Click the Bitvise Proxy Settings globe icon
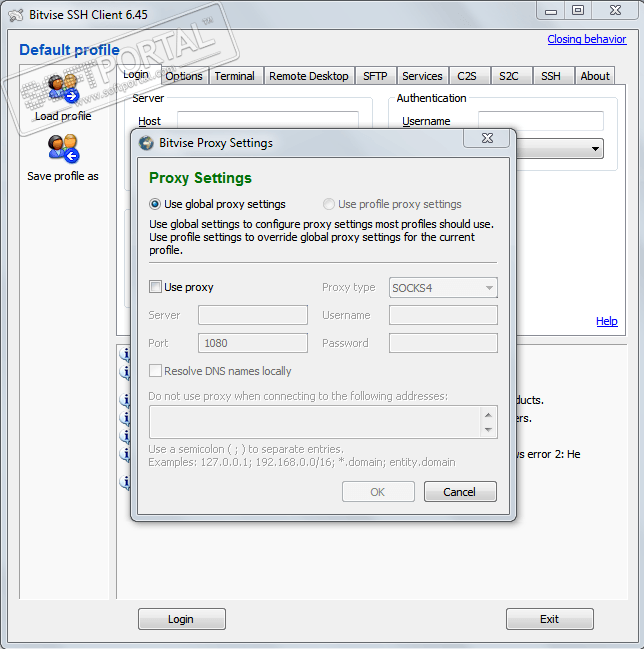 tap(146, 143)
